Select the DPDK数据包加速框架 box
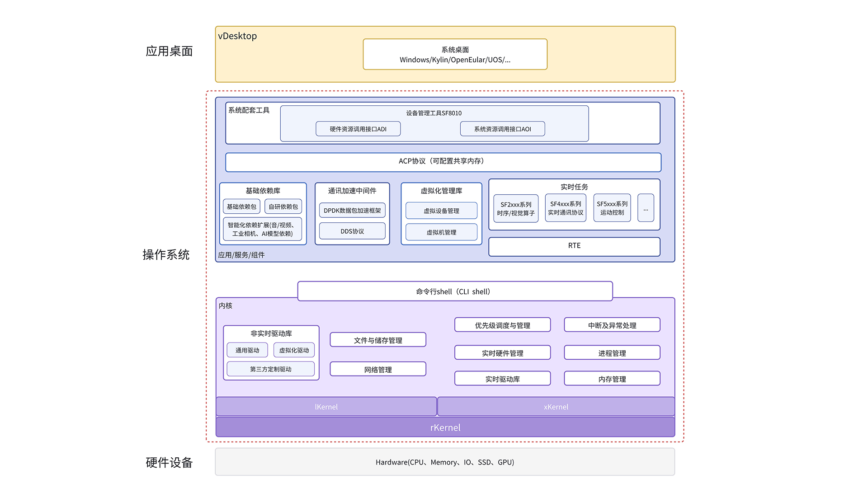 coord(352,211)
